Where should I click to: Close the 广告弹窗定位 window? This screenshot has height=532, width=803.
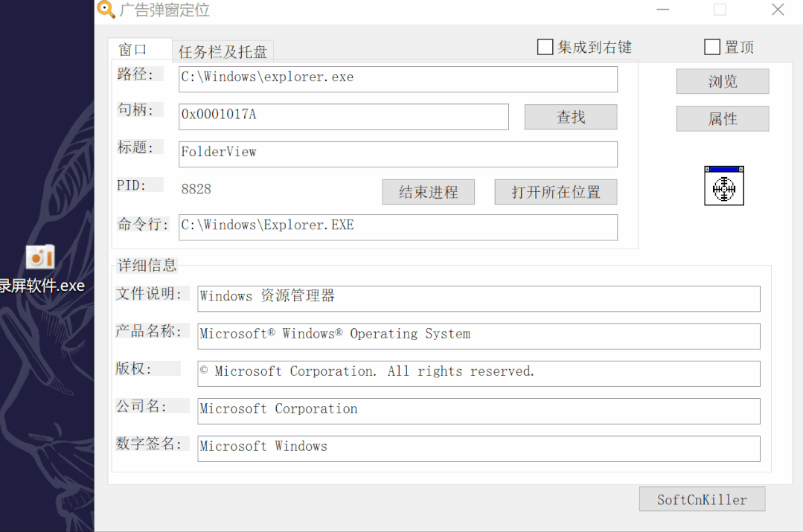[x=778, y=10]
